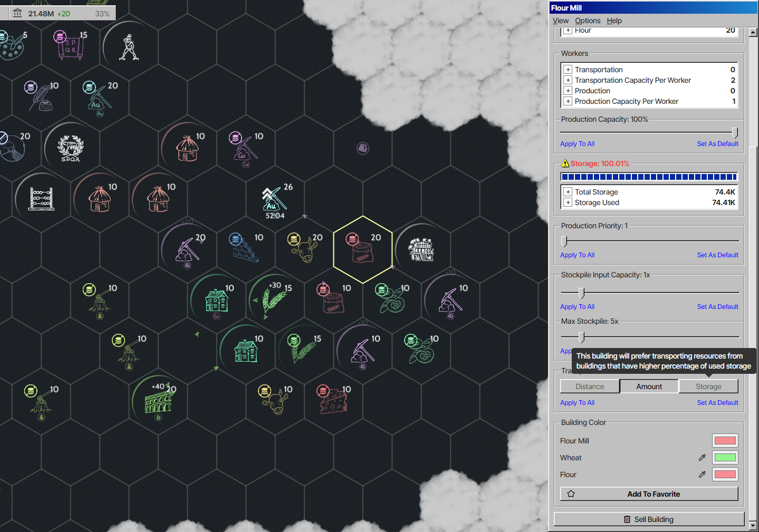This screenshot has width=759, height=532.
Task: Click the 21.48M treasury value
Action: click(x=41, y=14)
